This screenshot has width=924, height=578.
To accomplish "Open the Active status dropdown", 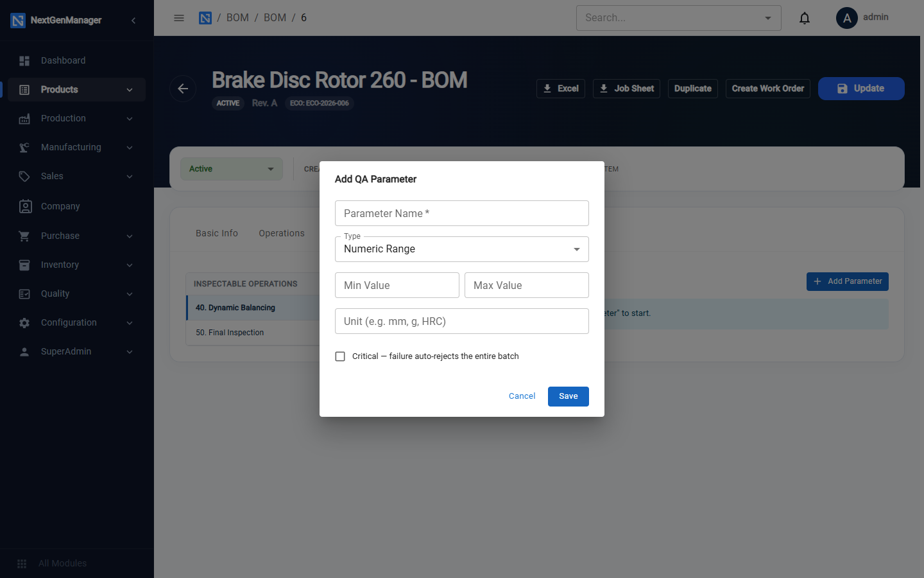I will pyautogui.click(x=232, y=169).
